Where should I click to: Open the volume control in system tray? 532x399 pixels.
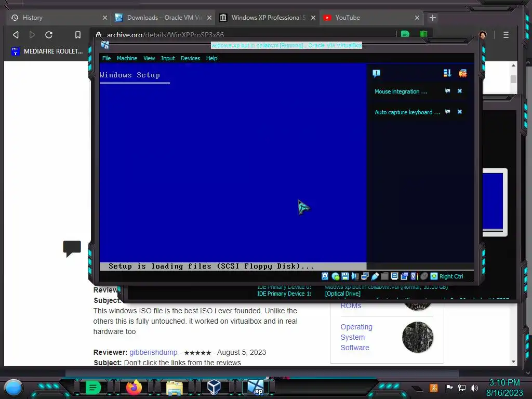coord(474,388)
